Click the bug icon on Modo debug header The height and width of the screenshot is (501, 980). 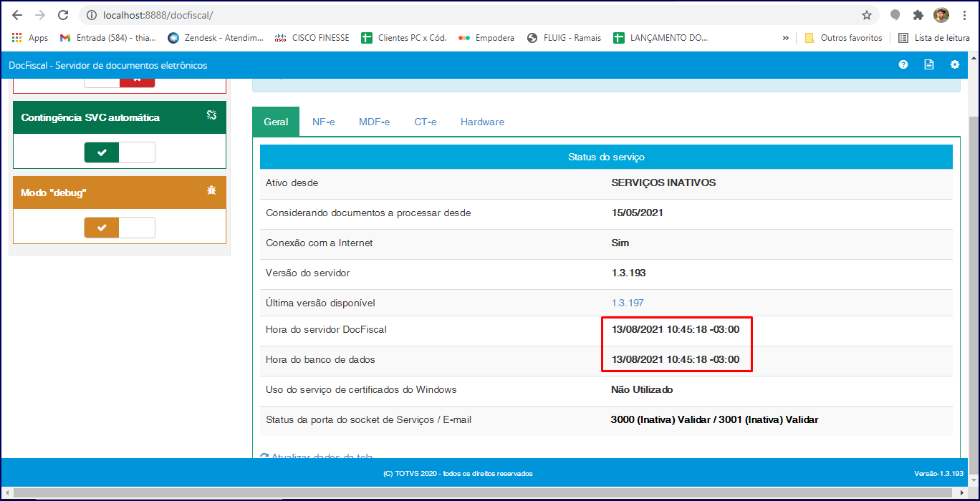211,190
